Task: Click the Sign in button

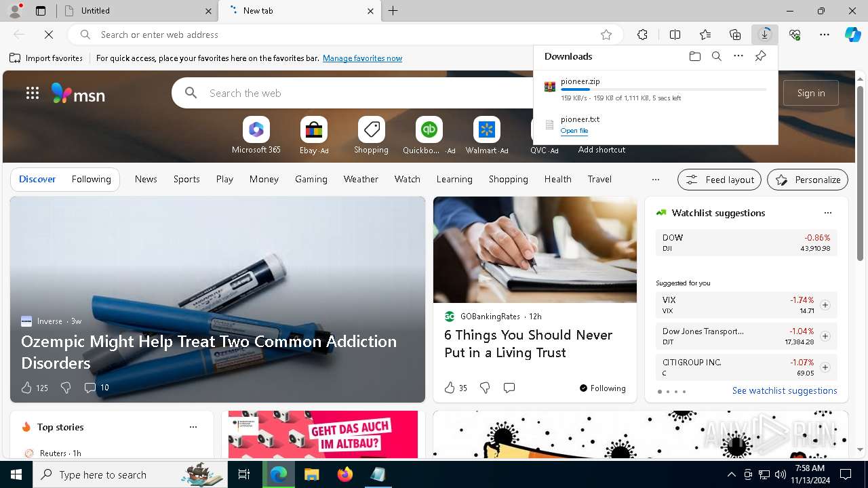Action: [811, 93]
